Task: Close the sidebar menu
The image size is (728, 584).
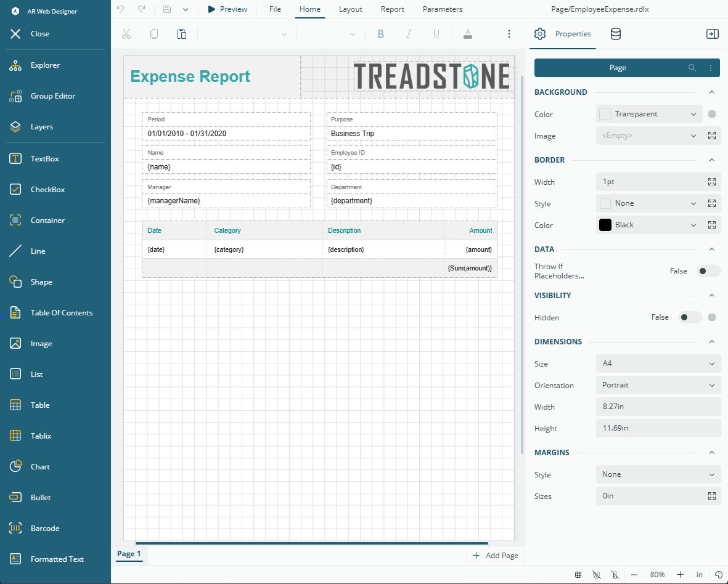Action: (x=30, y=34)
